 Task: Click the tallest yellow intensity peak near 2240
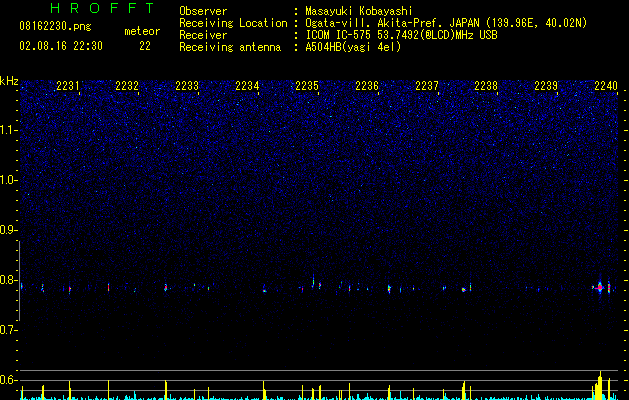tap(600, 385)
